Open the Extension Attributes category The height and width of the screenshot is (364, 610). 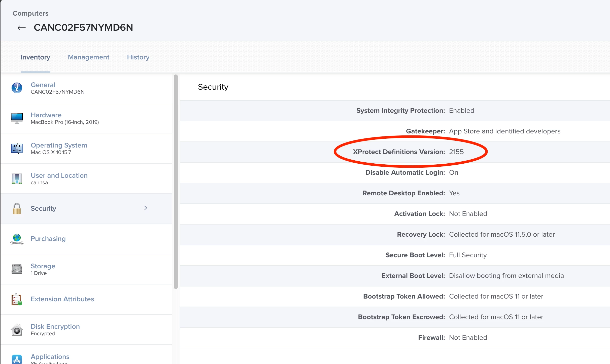click(x=62, y=299)
